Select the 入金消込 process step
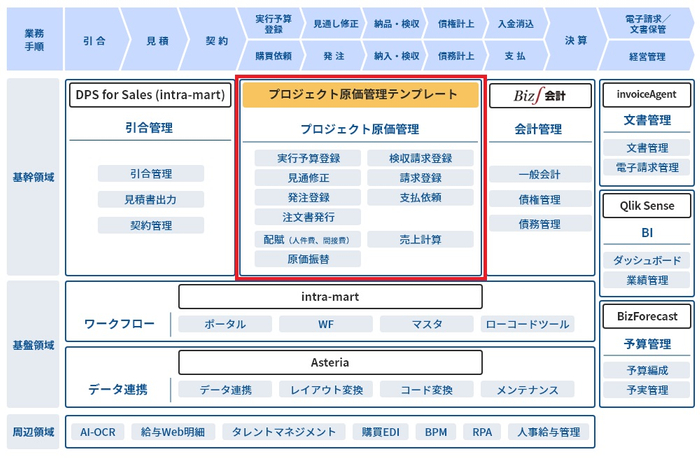Screen dimensions: 700x458 [515, 24]
